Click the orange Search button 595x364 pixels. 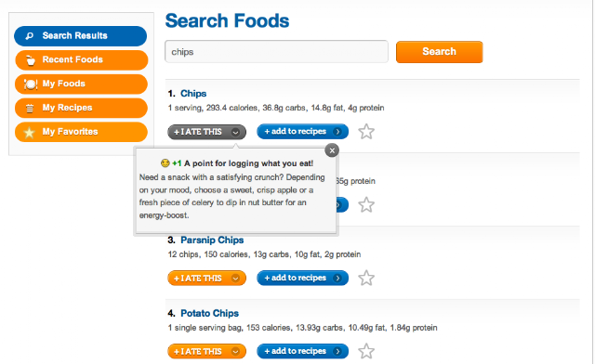coord(440,52)
